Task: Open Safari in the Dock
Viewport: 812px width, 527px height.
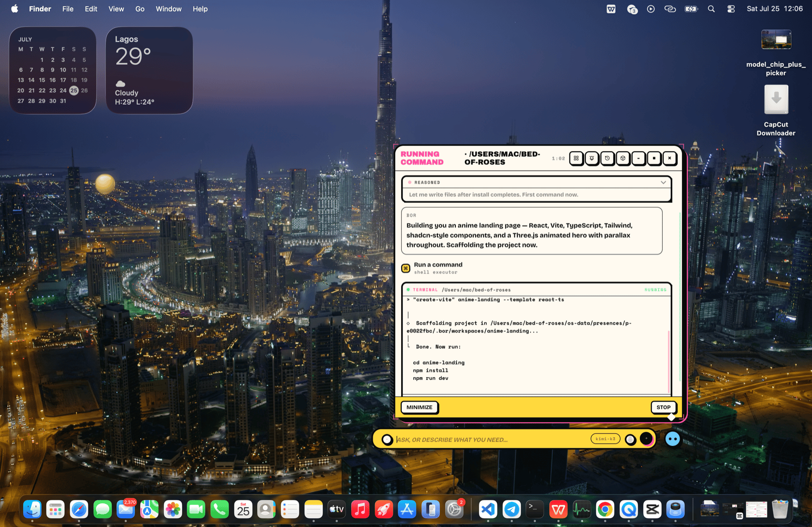Action: coord(79,509)
